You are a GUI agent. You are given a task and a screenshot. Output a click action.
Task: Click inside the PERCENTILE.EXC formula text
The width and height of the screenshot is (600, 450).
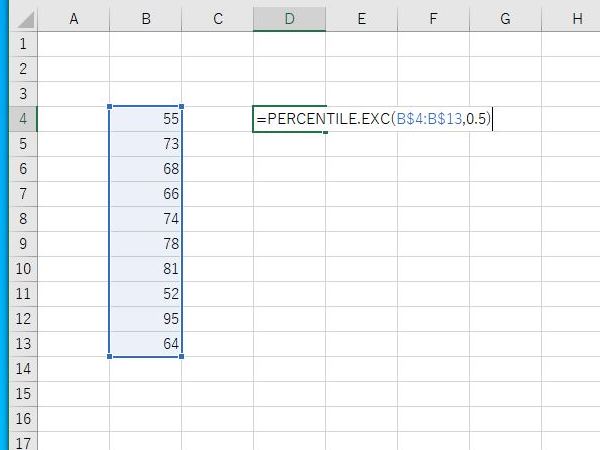(373, 119)
